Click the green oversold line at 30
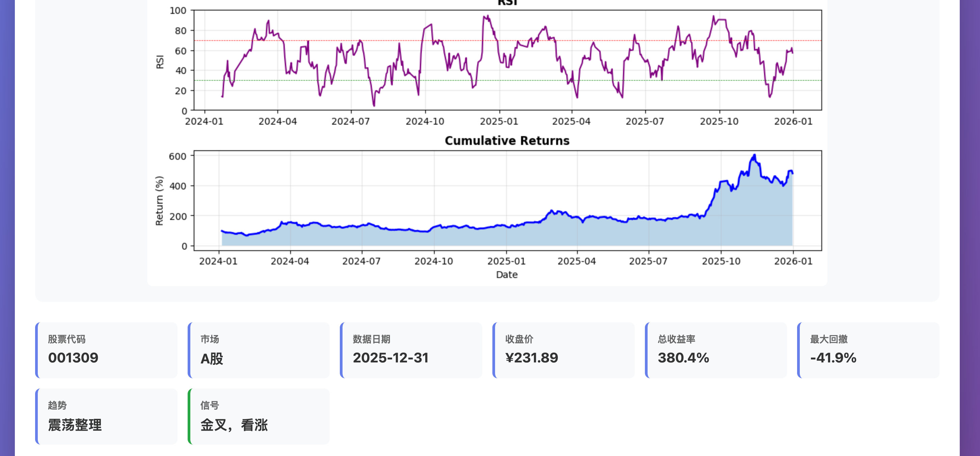Screen dimensions: 980x456 (807, 80)
